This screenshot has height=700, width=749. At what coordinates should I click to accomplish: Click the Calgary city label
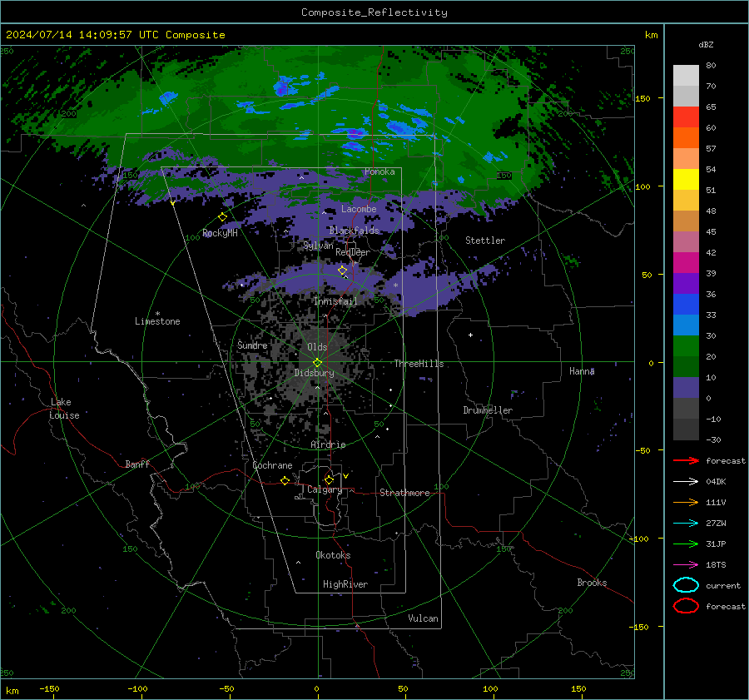pos(325,489)
